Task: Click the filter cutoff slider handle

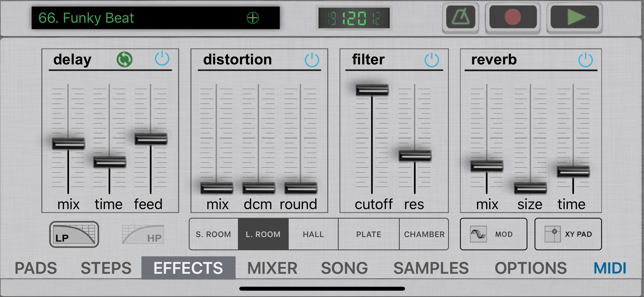Action: [x=372, y=90]
